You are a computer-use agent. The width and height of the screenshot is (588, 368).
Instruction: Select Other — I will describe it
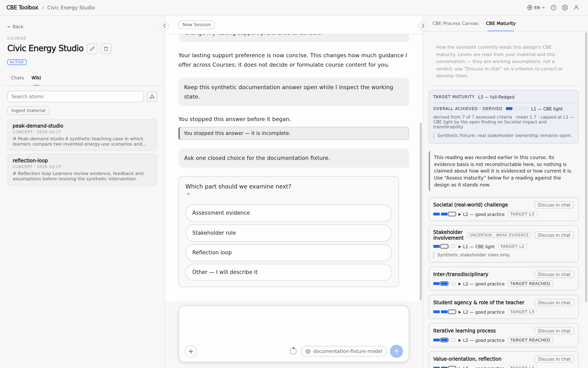pos(288,272)
